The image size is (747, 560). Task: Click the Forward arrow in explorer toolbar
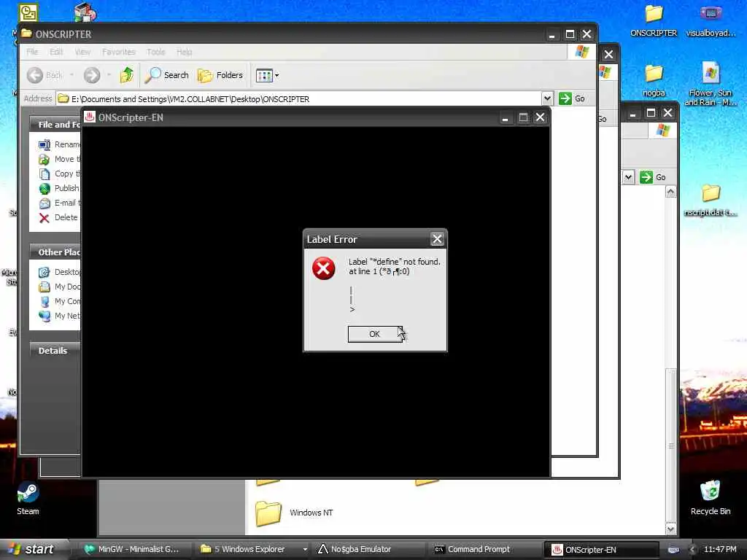(92, 75)
